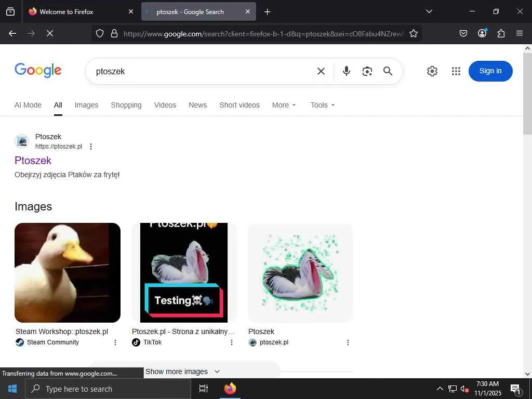Expand the More search filters menu
The image size is (532, 399).
tap(284, 105)
